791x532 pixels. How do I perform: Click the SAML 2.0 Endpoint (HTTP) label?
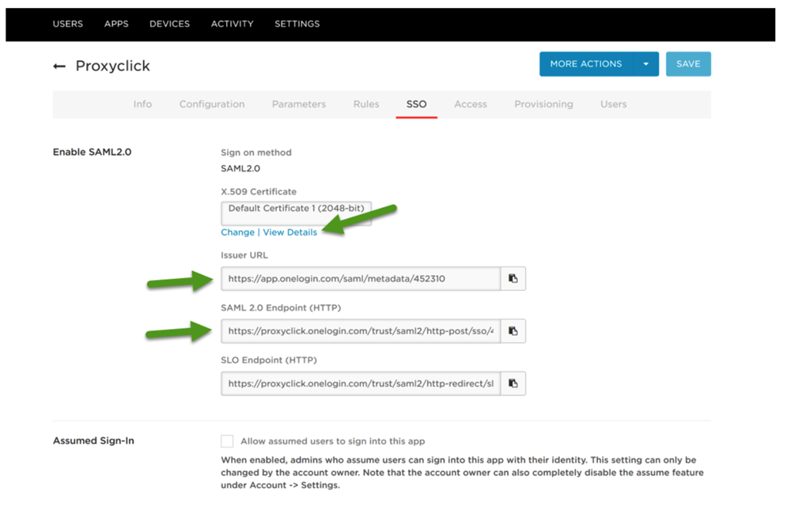tap(281, 308)
